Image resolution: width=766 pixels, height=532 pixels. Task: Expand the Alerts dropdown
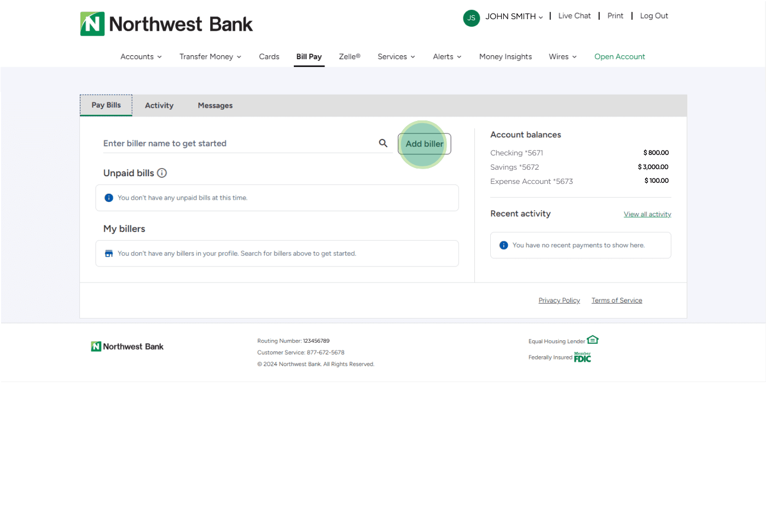447,57
